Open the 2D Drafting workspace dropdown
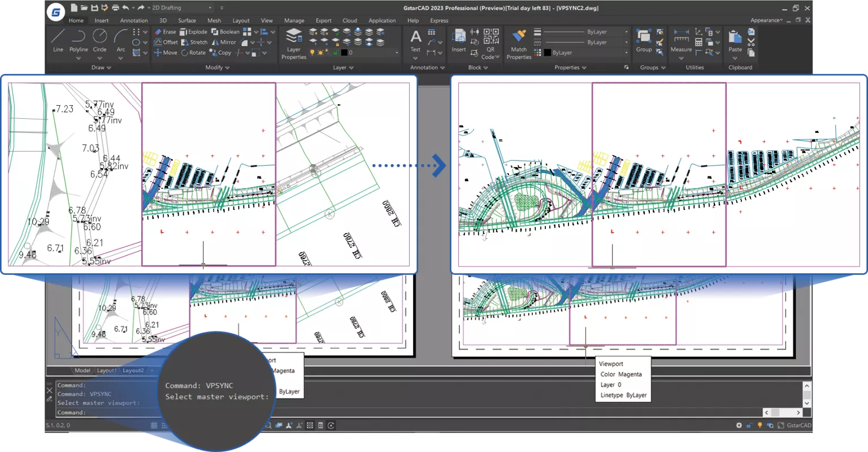 click(182, 8)
